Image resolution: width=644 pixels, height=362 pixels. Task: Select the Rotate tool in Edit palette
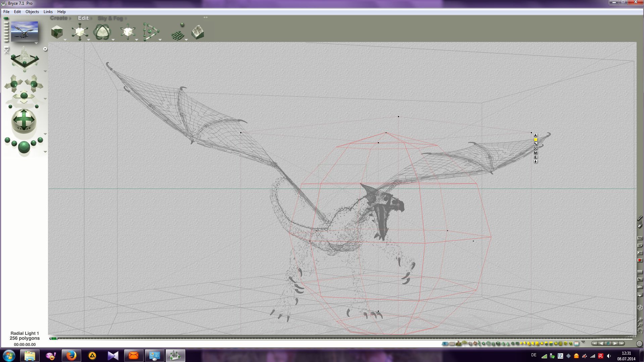pos(102,32)
